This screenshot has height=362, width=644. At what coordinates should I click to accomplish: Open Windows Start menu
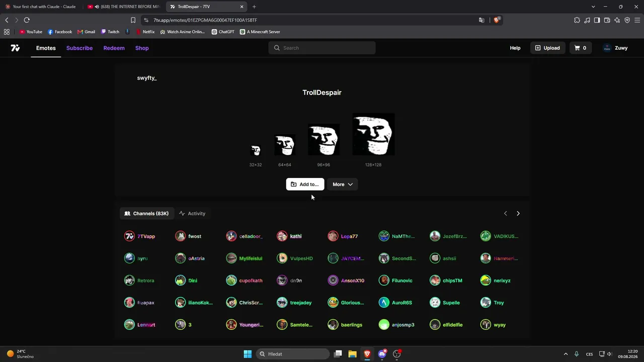click(x=248, y=354)
